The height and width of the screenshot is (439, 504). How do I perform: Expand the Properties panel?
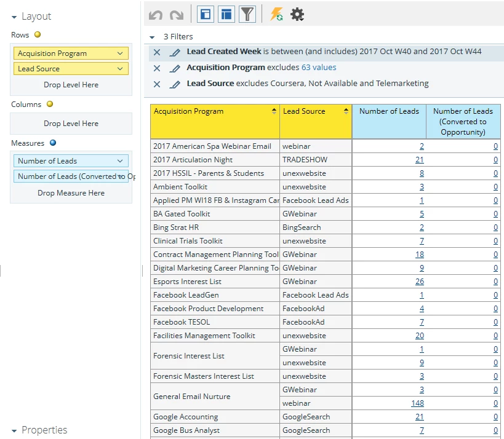point(14,431)
